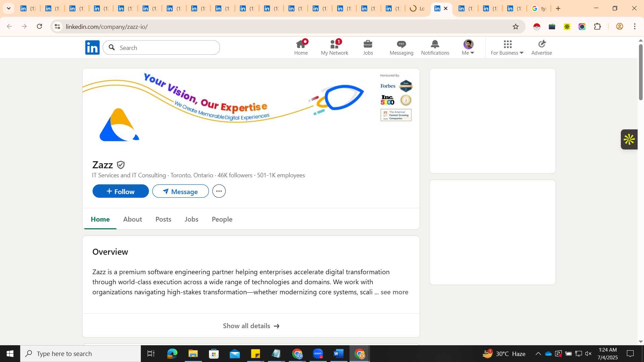644x362 pixels.
Task: Click the muted volume icon in system tray
Action: point(588,354)
